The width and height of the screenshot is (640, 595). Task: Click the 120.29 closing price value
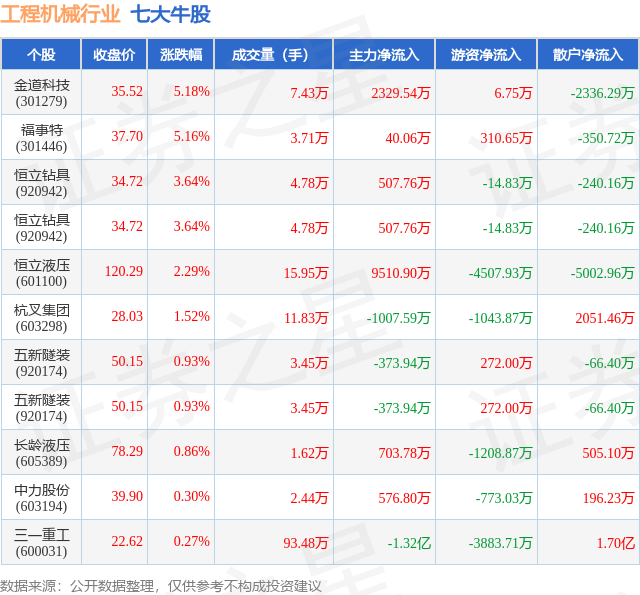pyautogui.click(x=124, y=271)
